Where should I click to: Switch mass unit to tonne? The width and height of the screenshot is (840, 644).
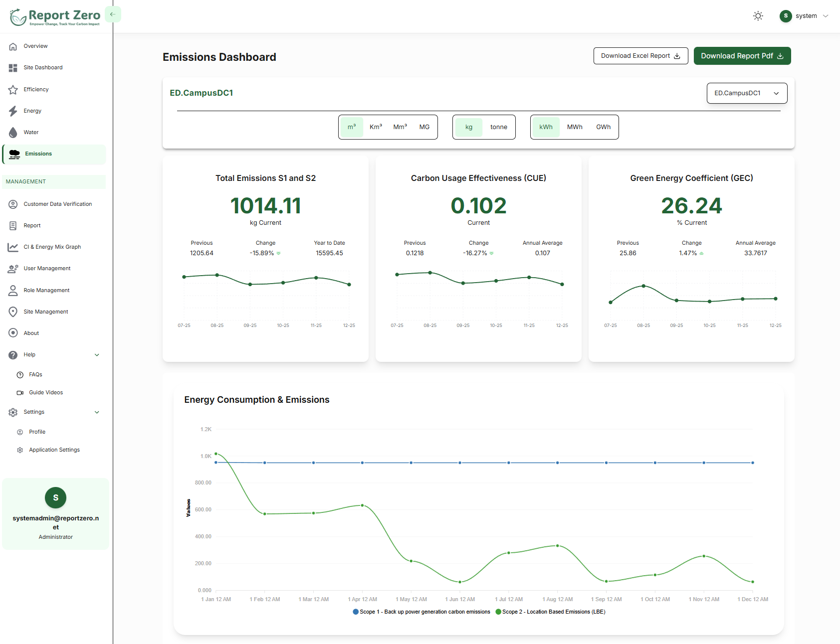[499, 127]
